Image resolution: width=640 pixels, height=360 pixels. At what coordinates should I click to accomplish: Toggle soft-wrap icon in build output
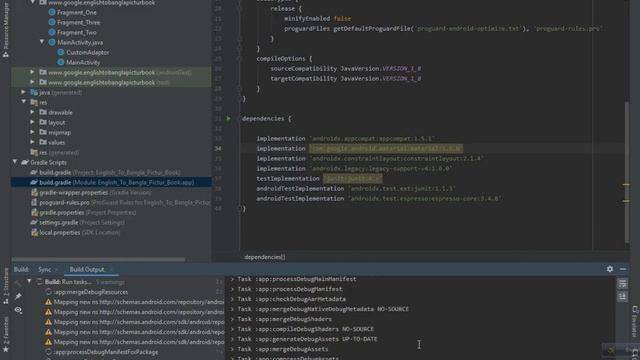pos(622,283)
